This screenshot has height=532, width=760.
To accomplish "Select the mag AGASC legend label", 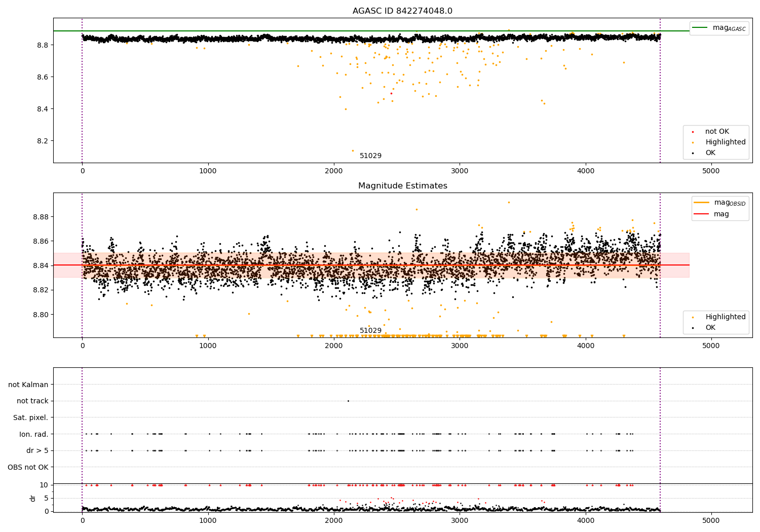I will 729,28.
